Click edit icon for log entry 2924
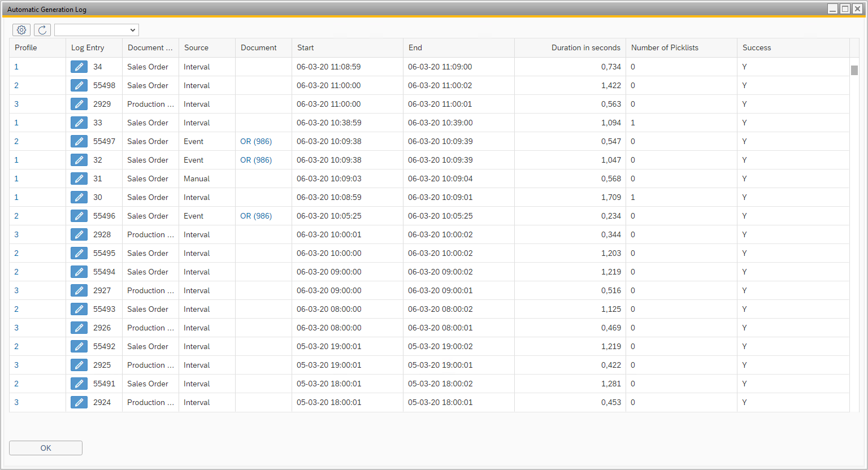This screenshot has width=868, height=470. pos(79,402)
